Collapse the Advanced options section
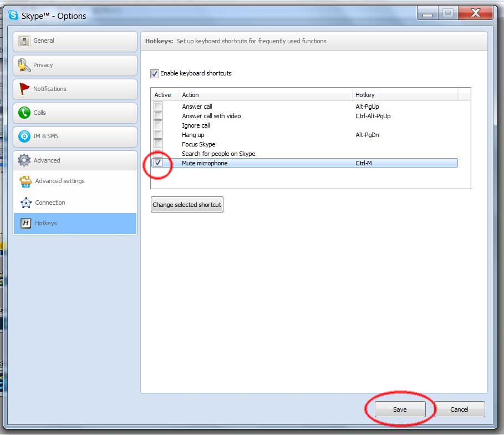The height and width of the screenshot is (435, 504). point(75,160)
